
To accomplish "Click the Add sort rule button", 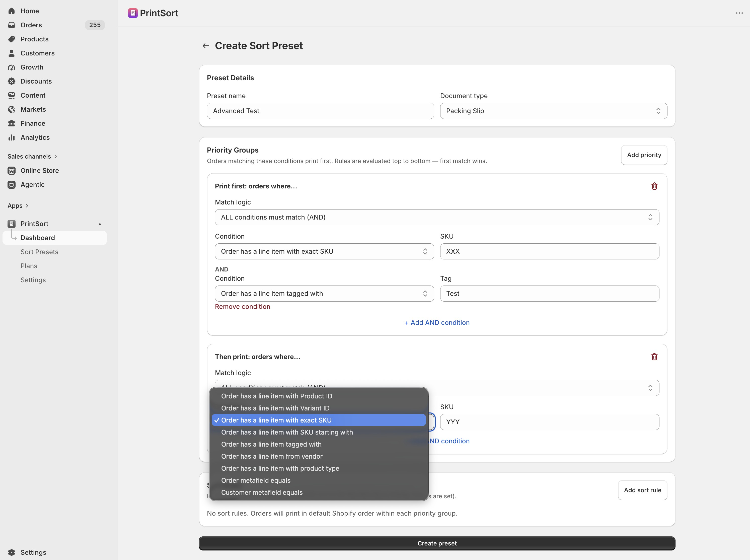I will click(643, 490).
